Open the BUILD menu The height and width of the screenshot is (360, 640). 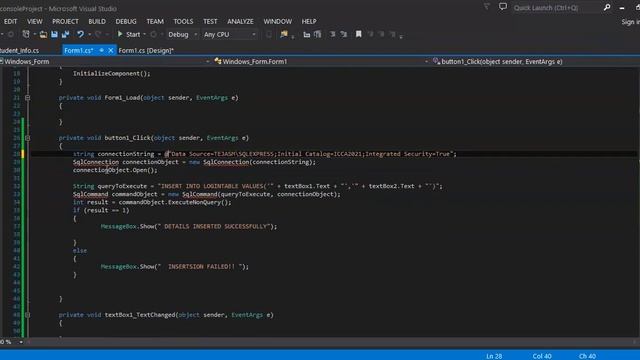[x=97, y=21]
